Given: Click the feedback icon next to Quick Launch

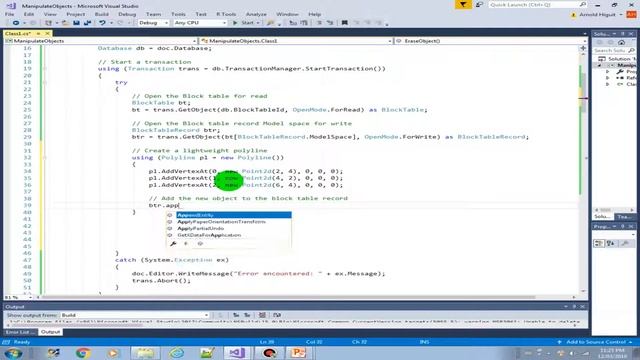Looking at the screenshot, I should point(479,4).
